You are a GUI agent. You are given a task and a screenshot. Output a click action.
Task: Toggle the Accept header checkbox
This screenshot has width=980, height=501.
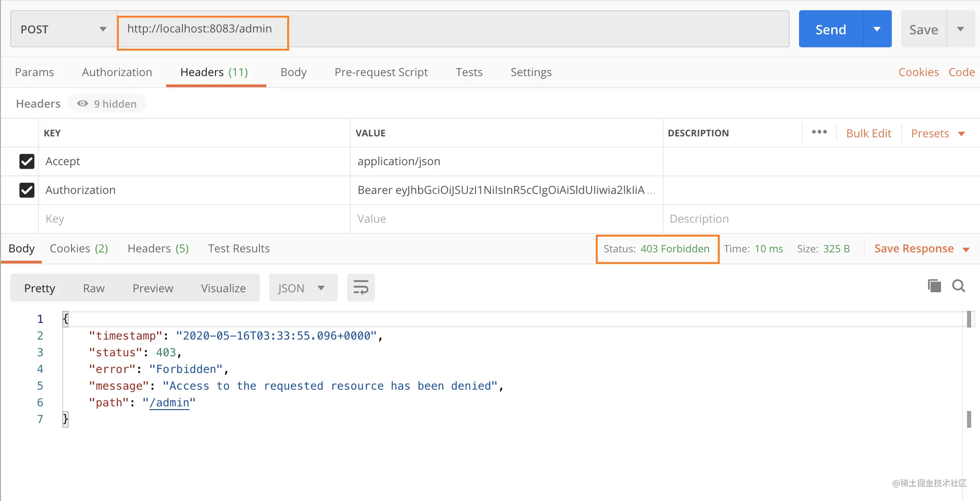(26, 161)
